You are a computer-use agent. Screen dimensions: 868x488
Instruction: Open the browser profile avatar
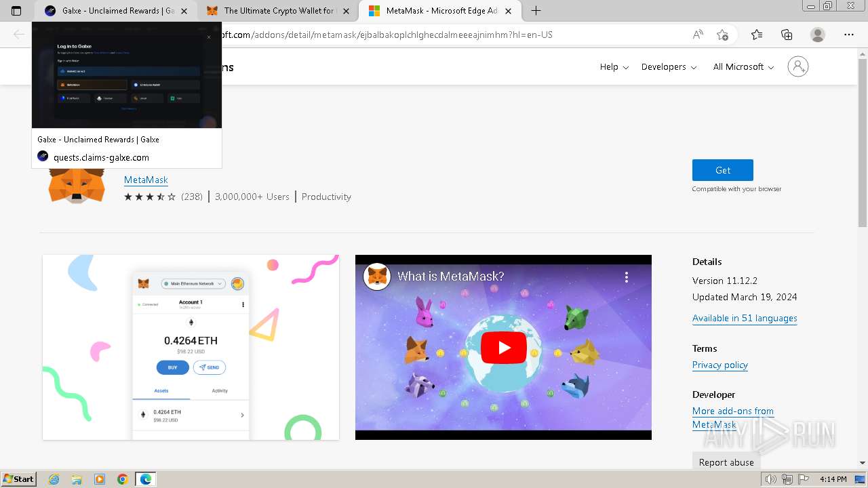818,35
